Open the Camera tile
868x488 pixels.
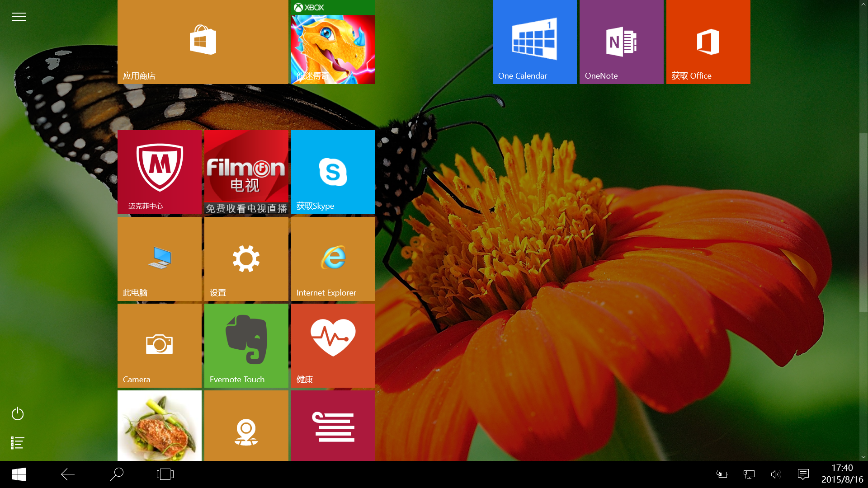coord(159,345)
